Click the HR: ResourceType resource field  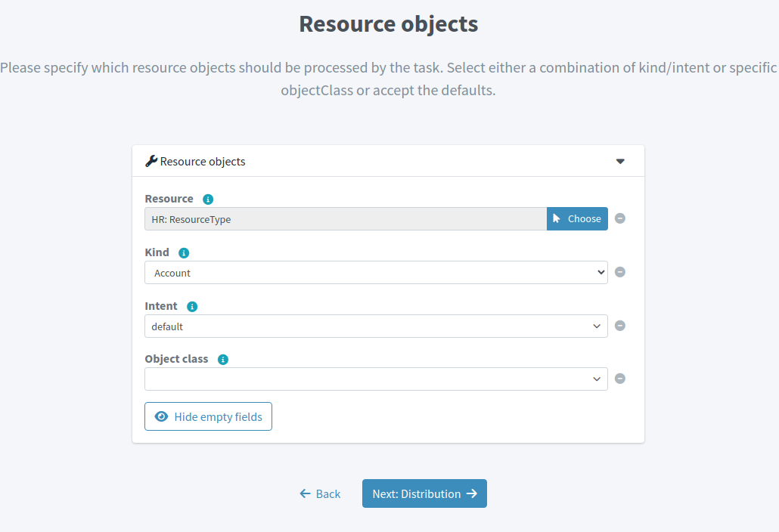coord(345,219)
